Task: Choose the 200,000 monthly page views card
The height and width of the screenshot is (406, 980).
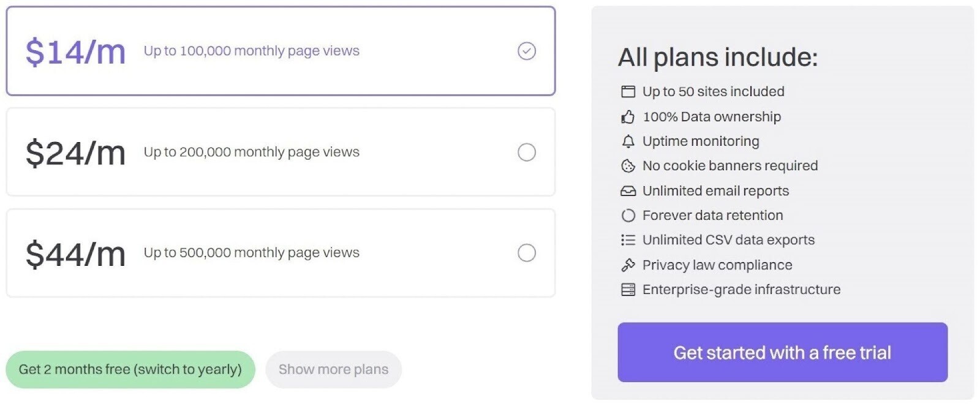Action: (281, 152)
